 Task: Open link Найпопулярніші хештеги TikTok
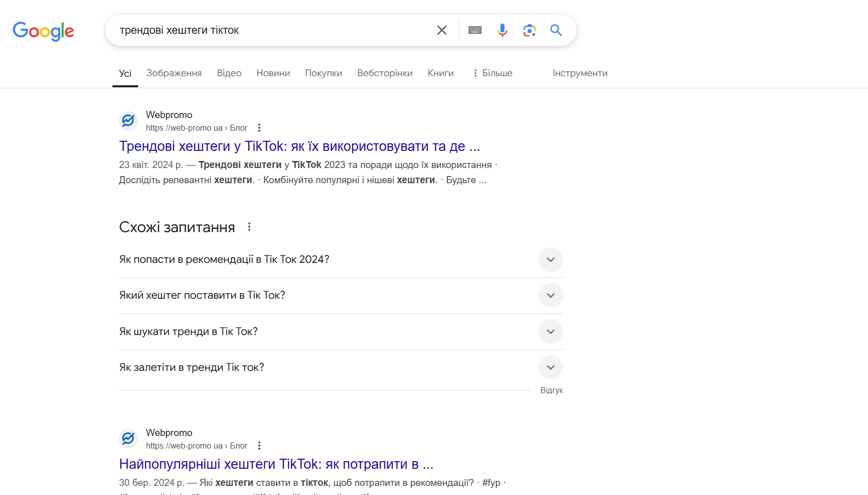click(x=276, y=464)
